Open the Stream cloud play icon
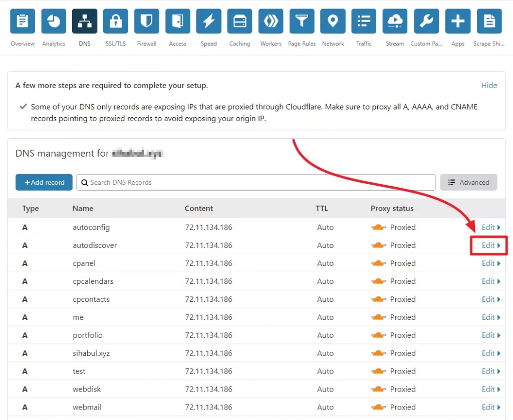This screenshot has width=513, height=420. coord(395,21)
